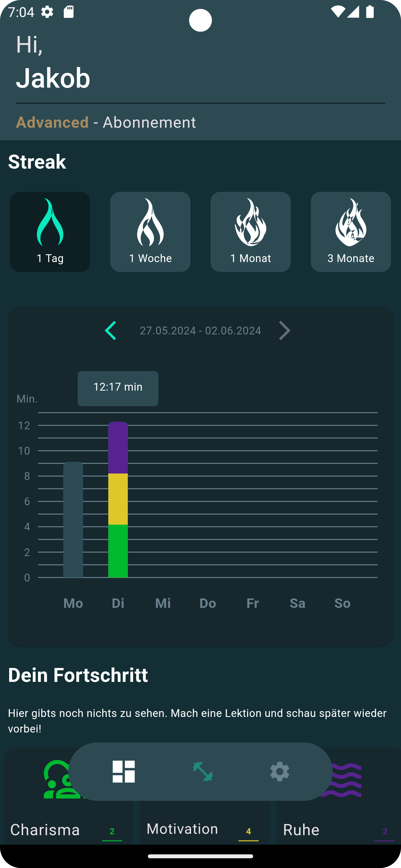Image resolution: width=401 pixels, height=868 pixels.
Task: Tap the green segment of Tuesday bar
Action: click(x=118, y=551)
